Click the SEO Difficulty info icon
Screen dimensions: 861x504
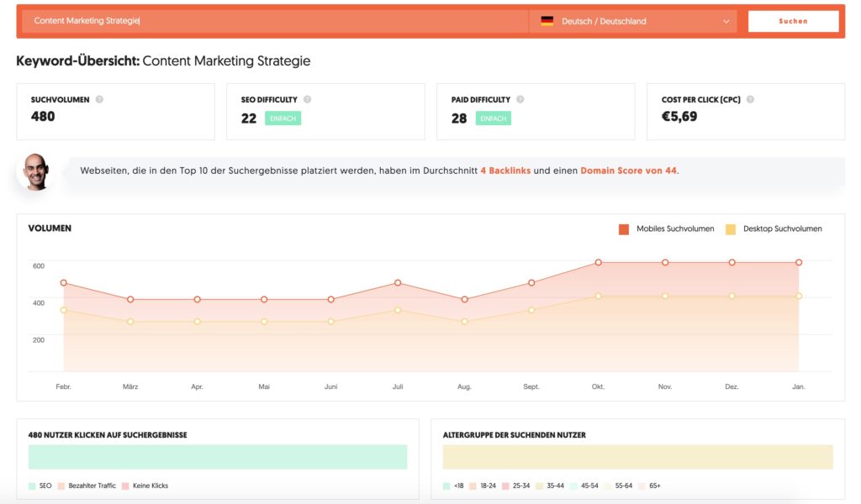[307, 100]
